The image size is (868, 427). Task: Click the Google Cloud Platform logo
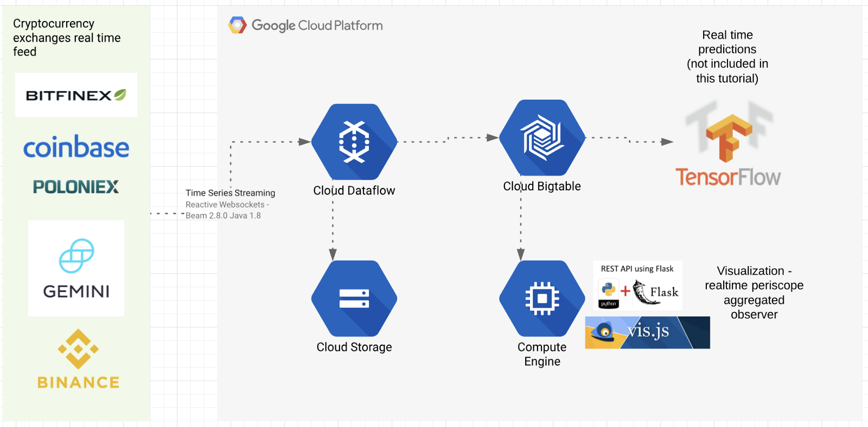point(307,25)
